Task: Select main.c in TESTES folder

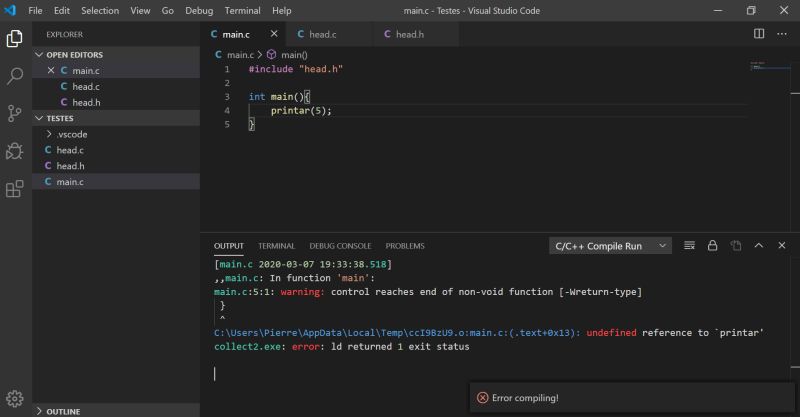Action: point(116,182)
